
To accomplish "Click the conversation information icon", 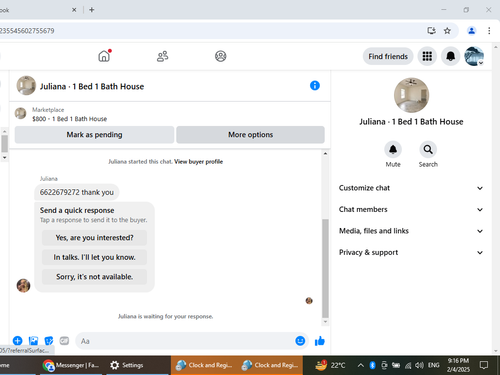I will [315, 86].
